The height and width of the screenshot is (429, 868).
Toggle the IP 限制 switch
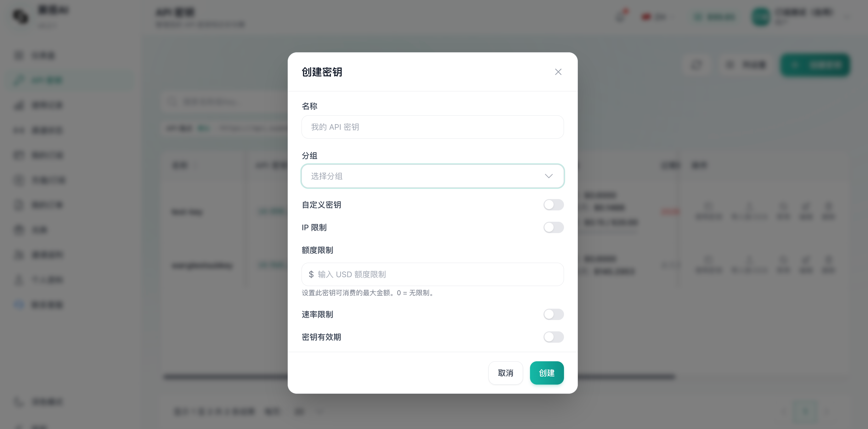pos(553,227)
